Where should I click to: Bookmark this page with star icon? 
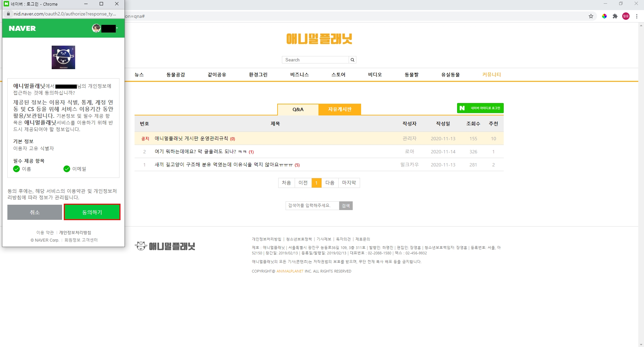(591, 16)
